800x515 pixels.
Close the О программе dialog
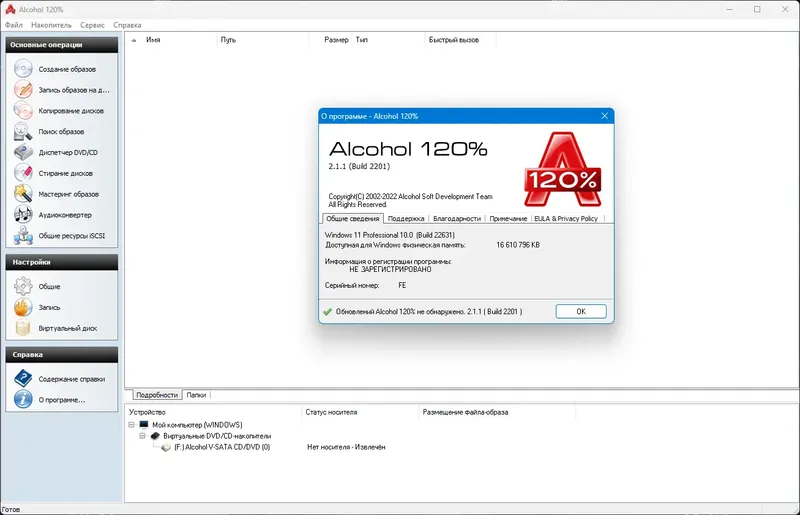[605, 116]
